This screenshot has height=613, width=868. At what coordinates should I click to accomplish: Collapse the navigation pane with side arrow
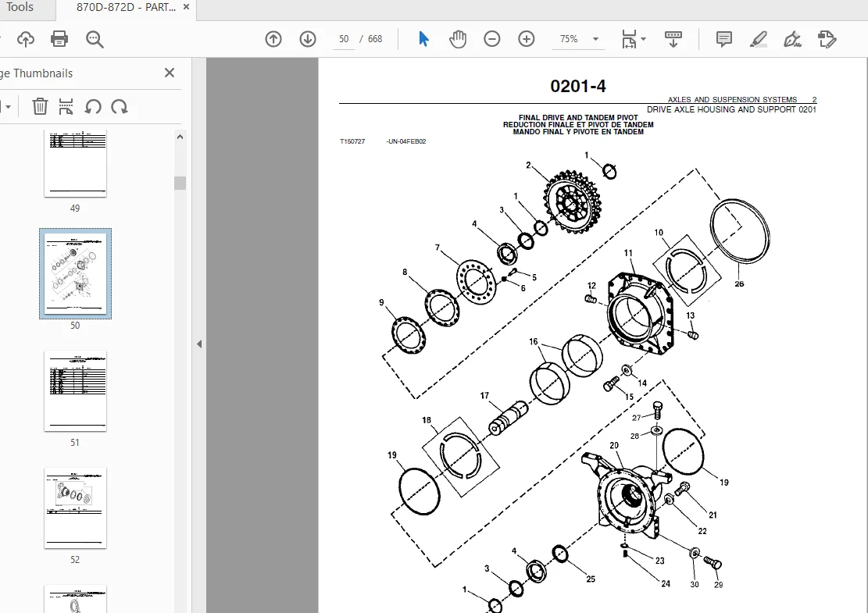pos(199,344)
